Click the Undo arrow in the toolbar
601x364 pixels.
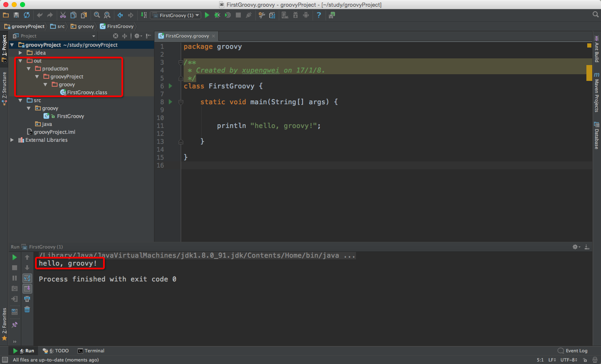click(x=40, y=15)
